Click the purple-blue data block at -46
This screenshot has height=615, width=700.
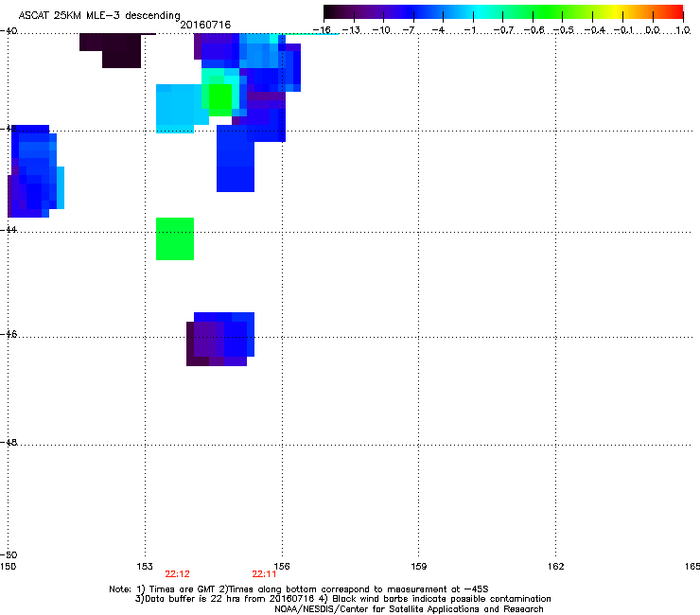click(220, 339)
